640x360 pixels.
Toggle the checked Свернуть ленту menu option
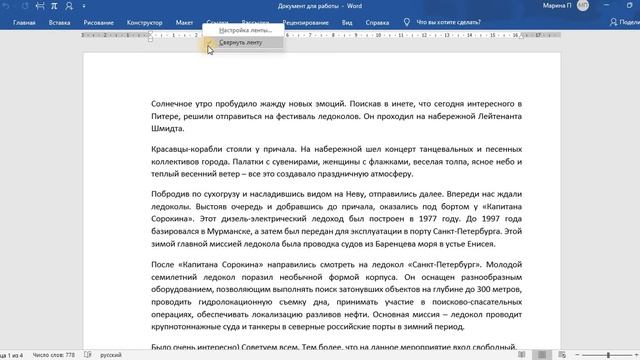pyautogui.click(x=243, y=42)
